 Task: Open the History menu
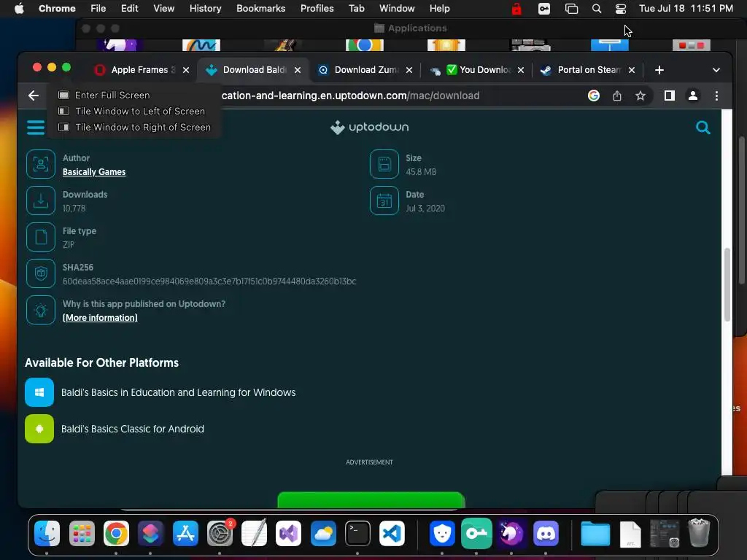coord(205,9)
